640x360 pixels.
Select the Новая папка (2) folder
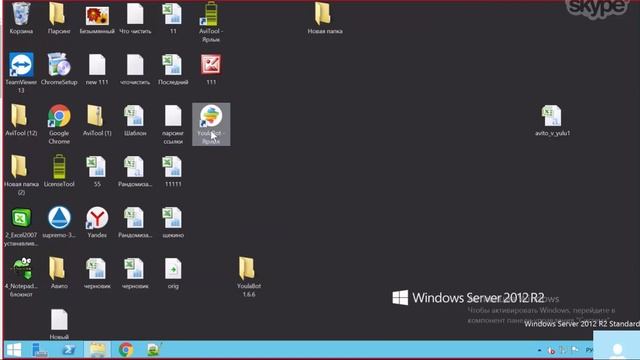pyautogui.click(x=21, y=175)
